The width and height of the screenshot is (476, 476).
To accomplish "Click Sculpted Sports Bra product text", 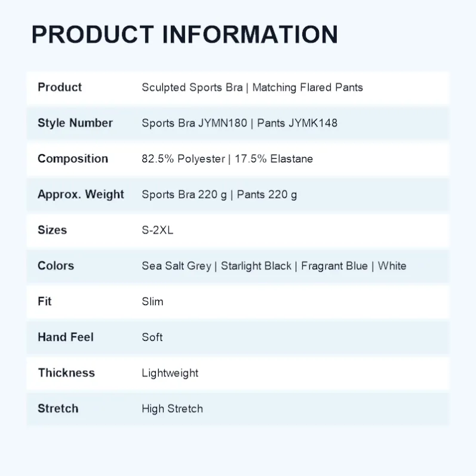I will pyautogui.click(x=192, y=88).
